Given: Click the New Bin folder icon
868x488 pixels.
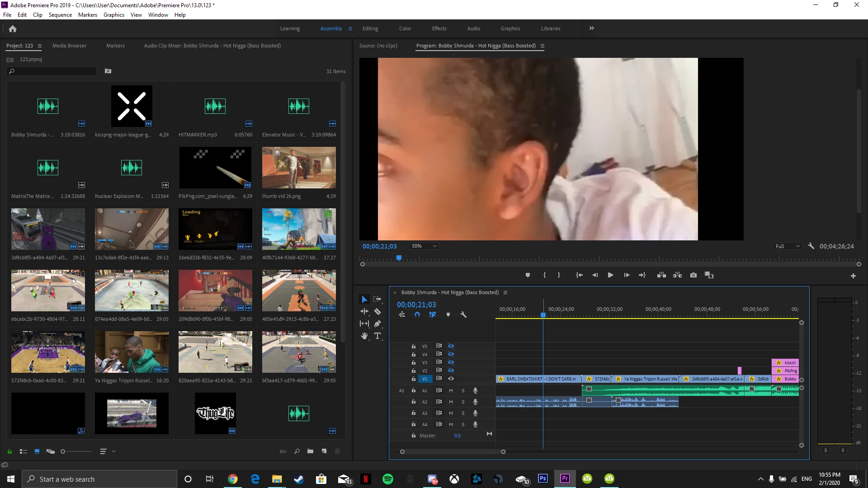Looking at the screenshot, I should point(310,451).
